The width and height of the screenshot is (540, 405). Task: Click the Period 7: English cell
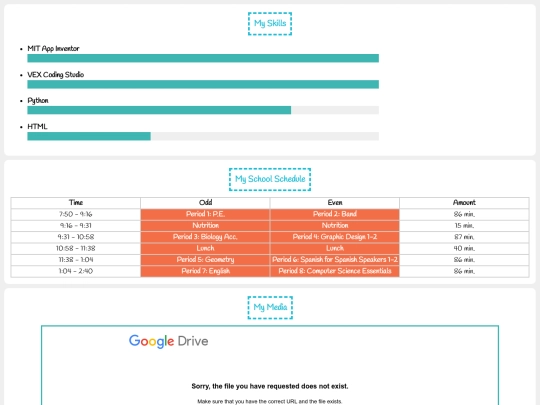pyautogui.click(x=205, y=271)
